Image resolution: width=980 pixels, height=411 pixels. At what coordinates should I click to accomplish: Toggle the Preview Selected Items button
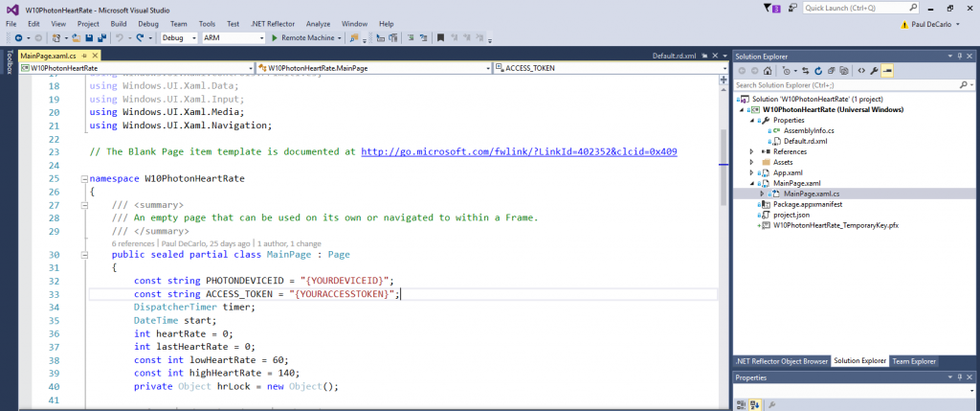click(887, 71)
